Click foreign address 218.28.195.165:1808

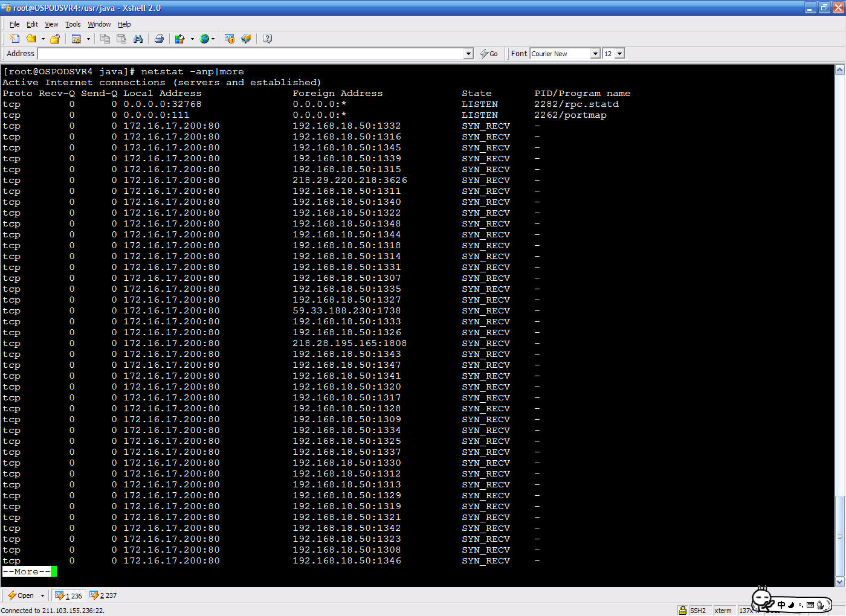[x=350, y=343]
